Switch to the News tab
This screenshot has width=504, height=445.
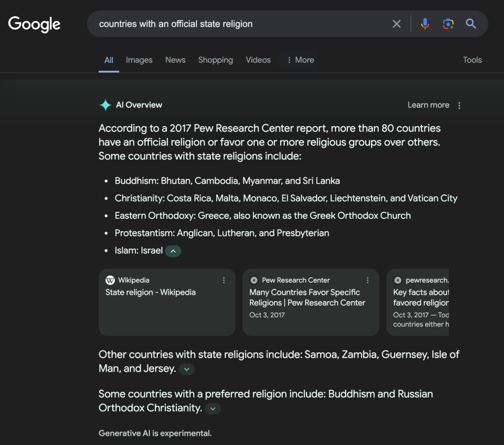[175, 60]
